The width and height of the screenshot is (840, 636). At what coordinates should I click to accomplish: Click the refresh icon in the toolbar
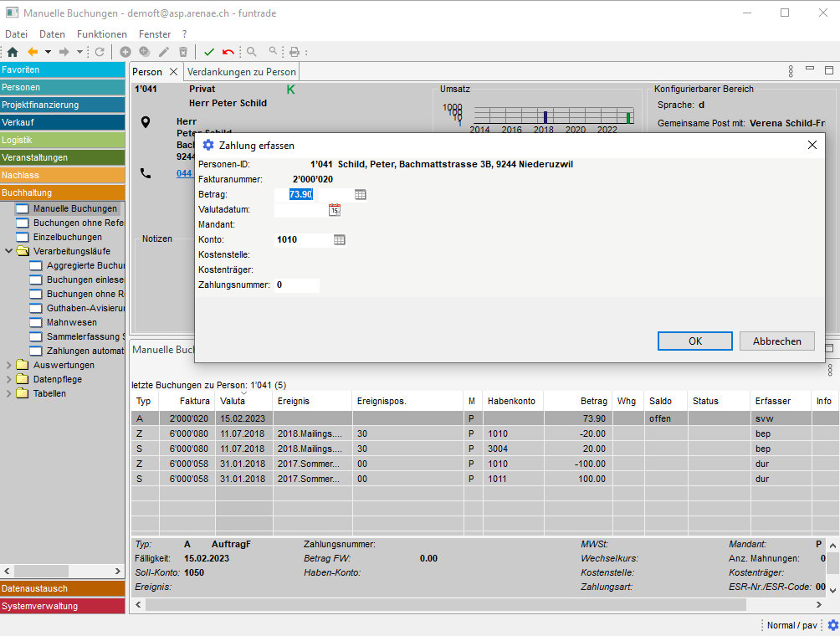(x=100, y=52)
